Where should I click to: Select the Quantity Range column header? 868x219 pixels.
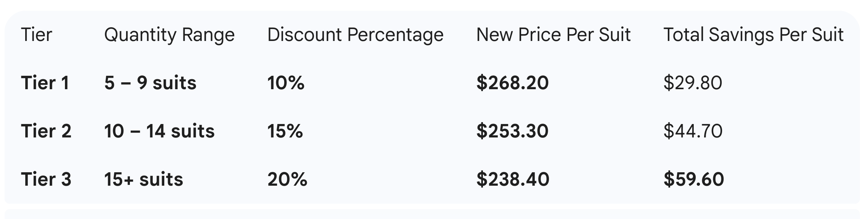pyautogui.click(x=169, y=35)
